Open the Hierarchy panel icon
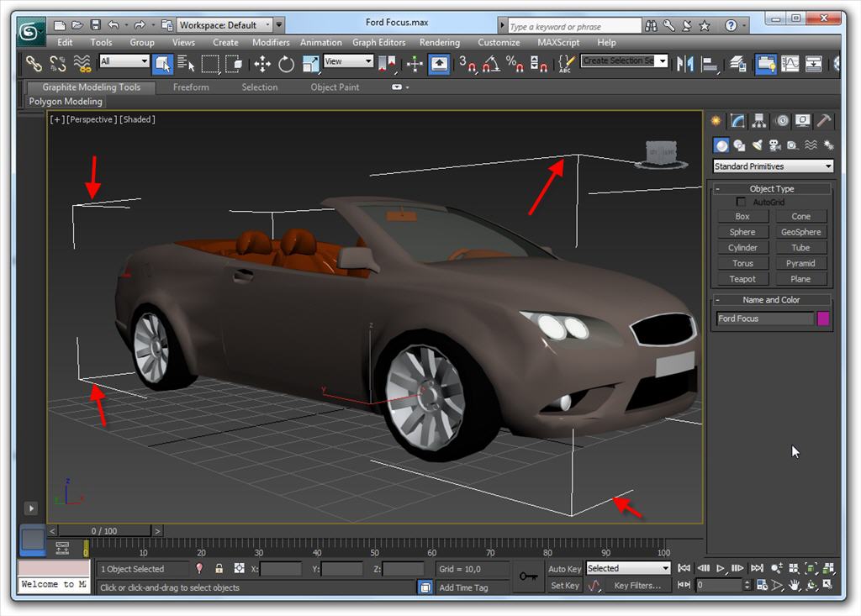The image size is (861, 616). point(759,121)
